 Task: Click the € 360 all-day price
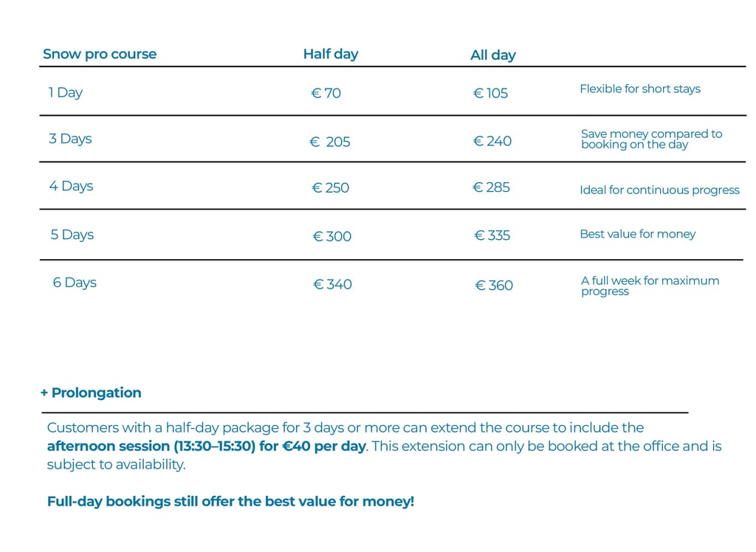pyautogui.click(x=493, y=286)
